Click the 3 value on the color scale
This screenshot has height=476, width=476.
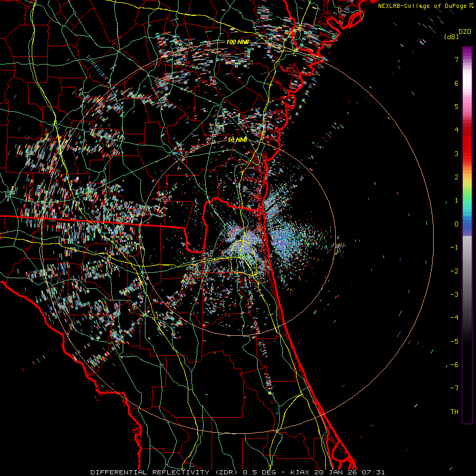pyautogui.click(x=456, y=153)
